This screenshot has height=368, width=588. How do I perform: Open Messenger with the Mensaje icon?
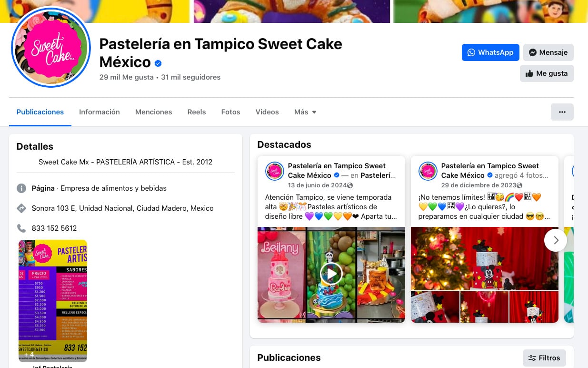tap(533, 52)
